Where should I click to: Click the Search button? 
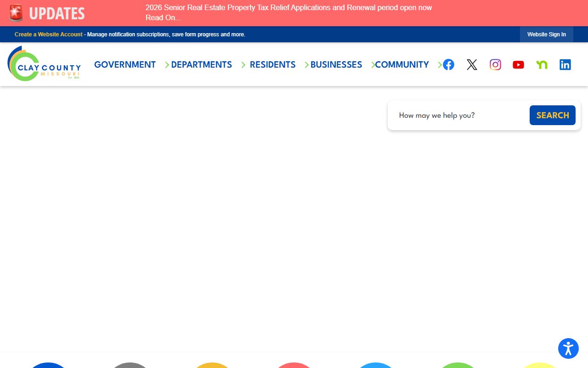[553, 115]
